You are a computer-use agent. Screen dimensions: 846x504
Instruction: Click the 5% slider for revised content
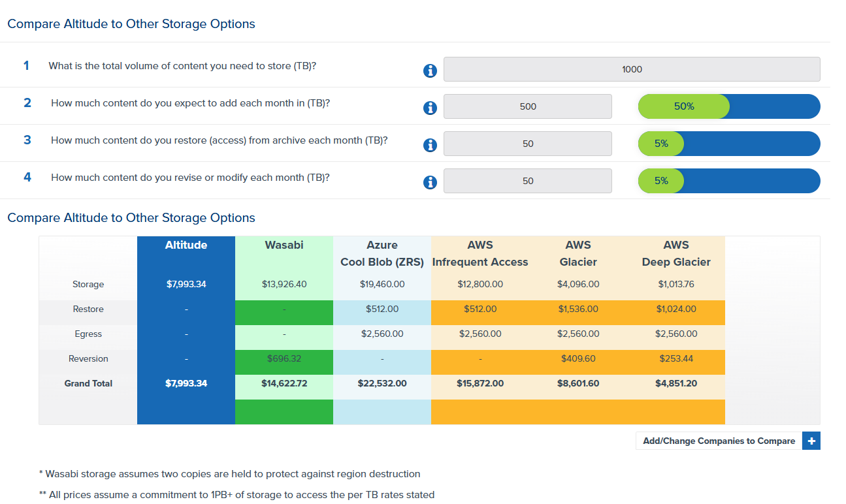click(661, 181)
